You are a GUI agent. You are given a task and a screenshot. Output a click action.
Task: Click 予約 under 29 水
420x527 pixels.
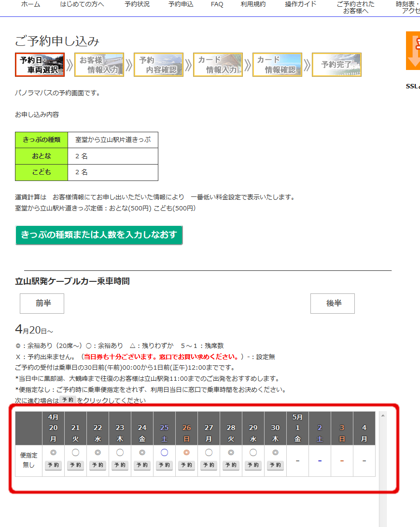click(x=253, y=465)
